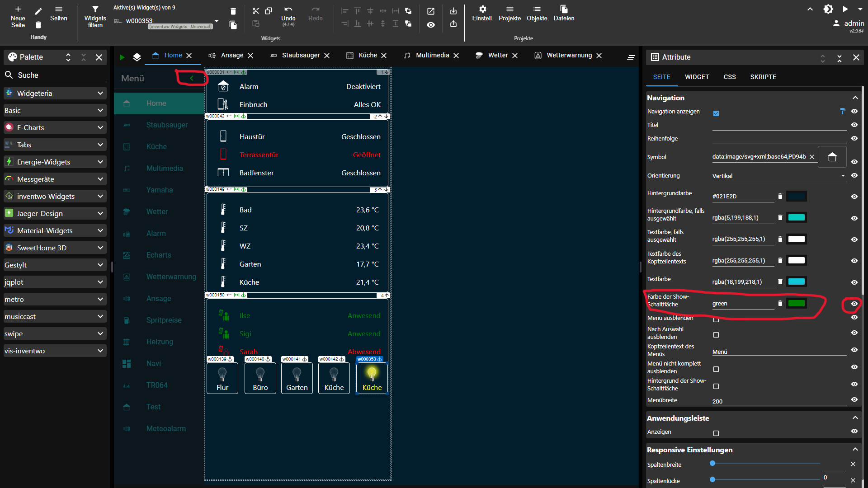
Task: Edit Kopfzeilentext des Menüs field
Action: click(x=779, y=352)
